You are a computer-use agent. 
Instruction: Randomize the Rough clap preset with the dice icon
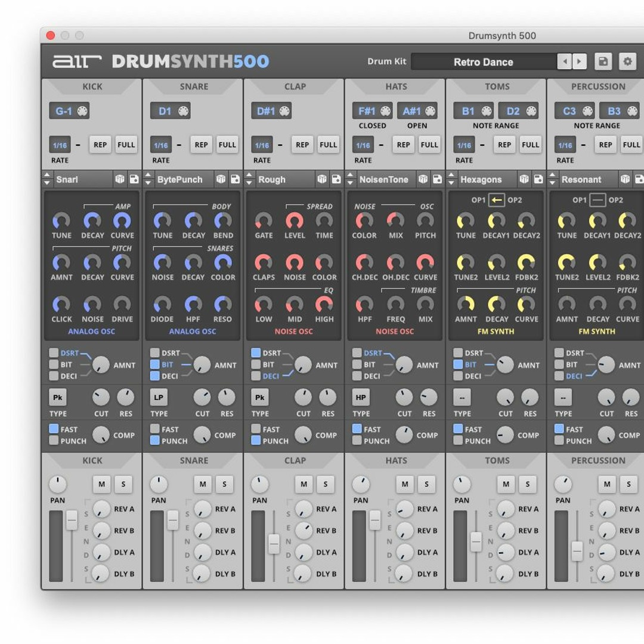(x=322, y=179)
